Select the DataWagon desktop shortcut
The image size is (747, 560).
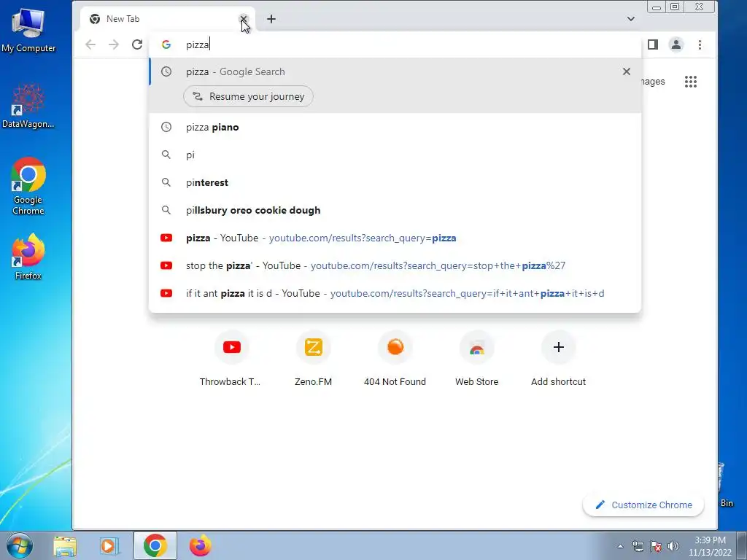[28, 106]
